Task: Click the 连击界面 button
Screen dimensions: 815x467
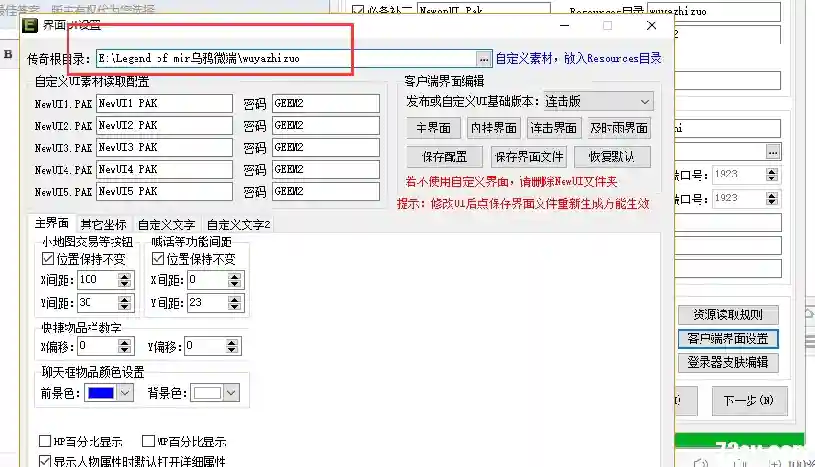Action: click(x=553, y=128)
